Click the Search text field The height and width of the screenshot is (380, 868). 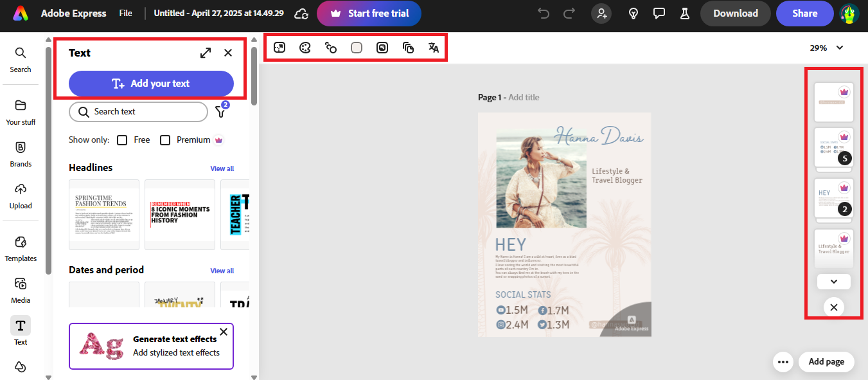tap(138, 112)
